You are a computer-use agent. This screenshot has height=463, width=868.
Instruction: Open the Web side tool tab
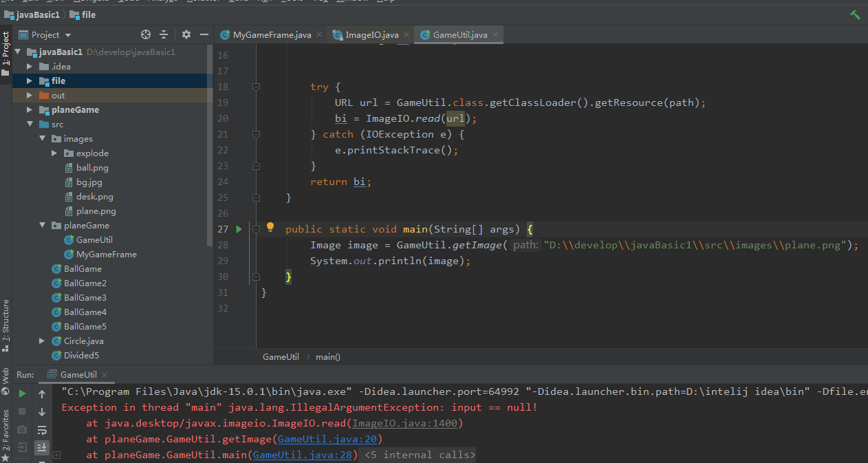pos(6,382)
